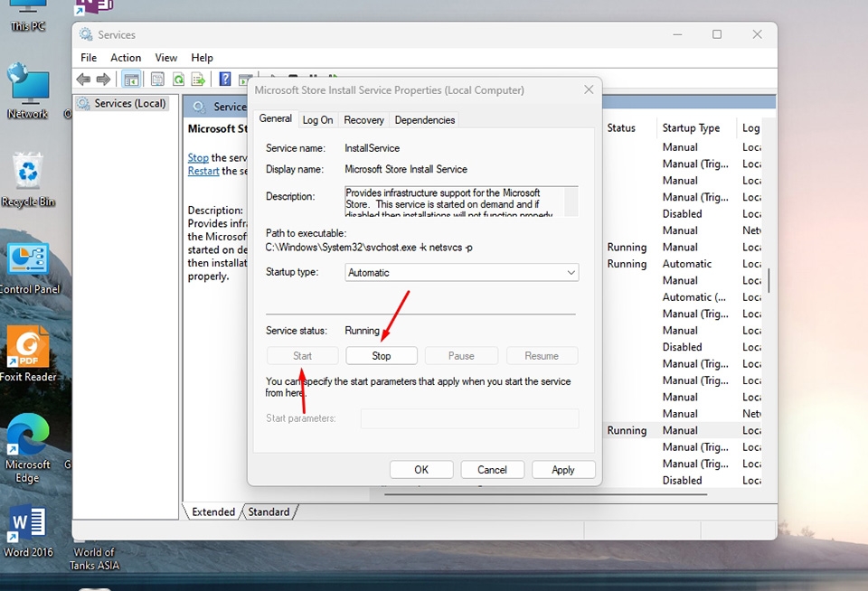The height and width of the screenshot is (591, 868).
Task: Click the Start parameters input field
Action: click(x=469, y=418)
